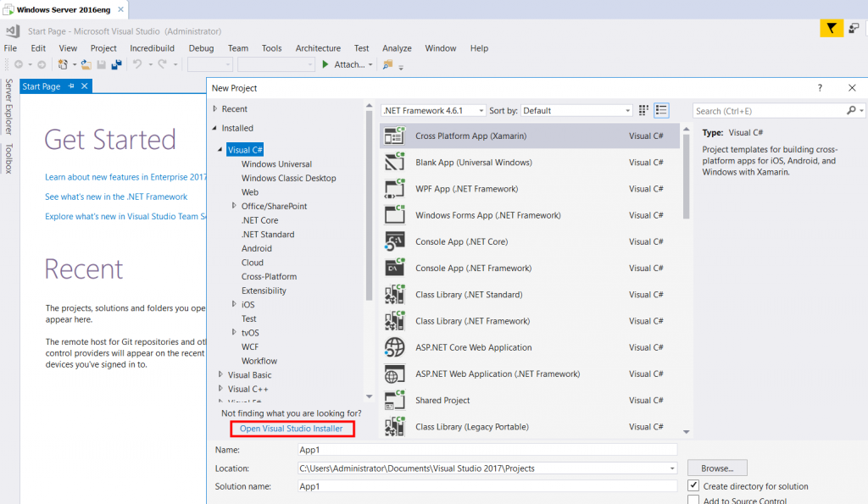The image size is (868, 504).
Task: Click Open Visual Studio Installer link
Action: point(292,429)
